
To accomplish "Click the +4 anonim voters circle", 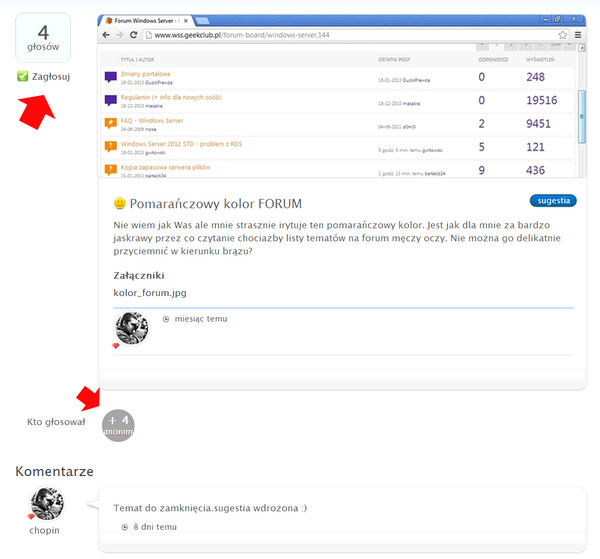I will click(x=118, y=425).
